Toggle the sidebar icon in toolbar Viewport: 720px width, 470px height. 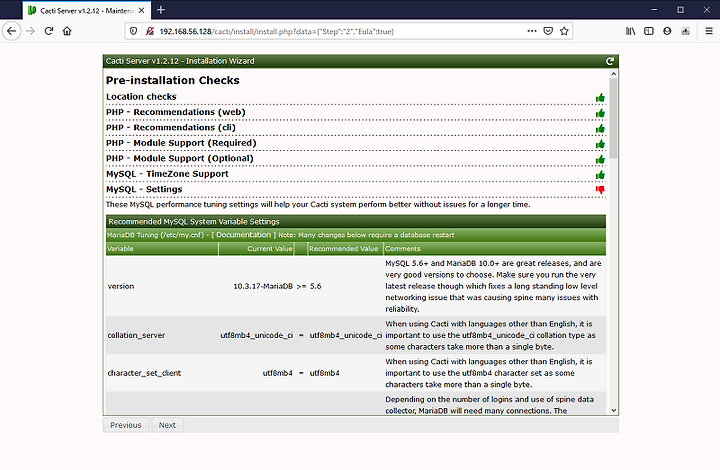[x=649, y=31]
